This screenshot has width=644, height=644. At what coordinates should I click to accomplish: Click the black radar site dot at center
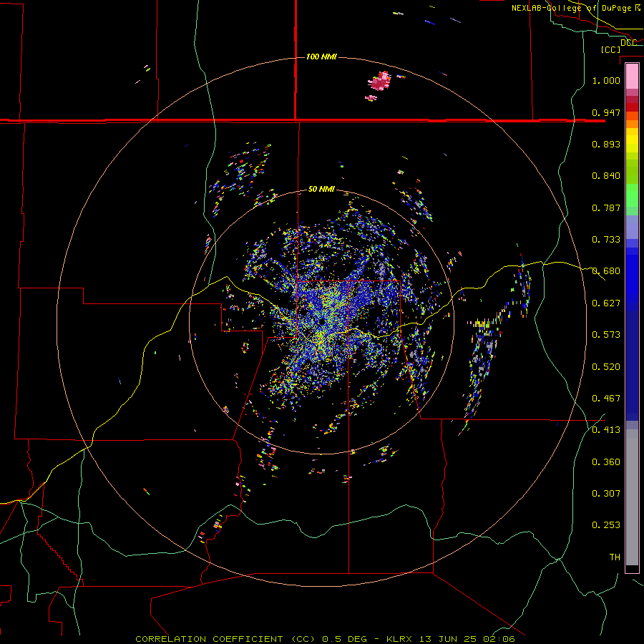click(x=321, y=321)
